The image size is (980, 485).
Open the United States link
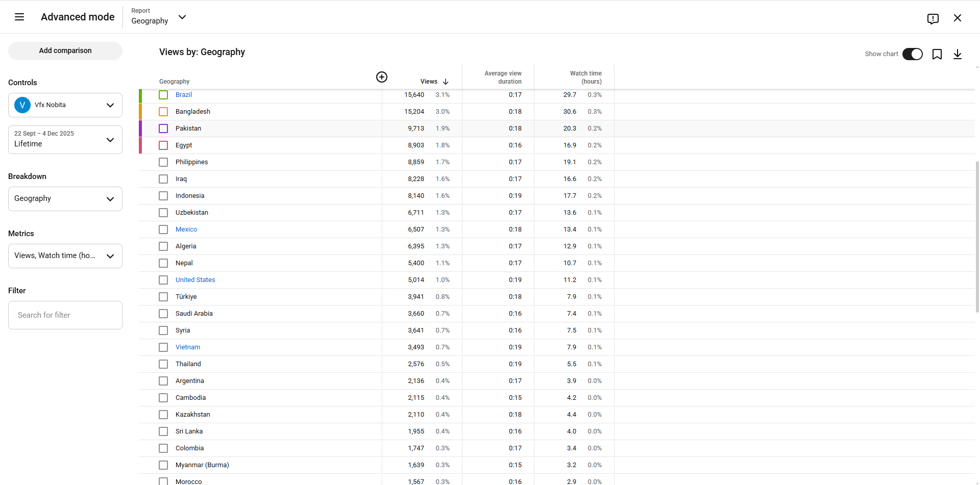195,280
